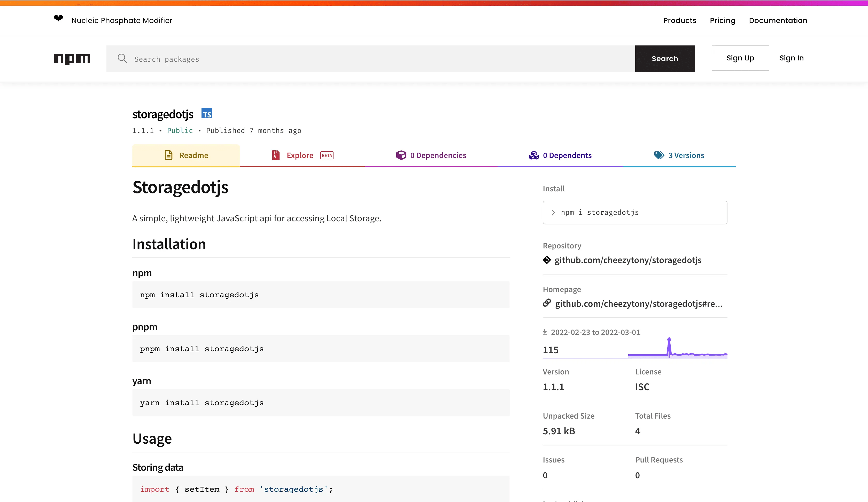The height and width of the screenshot is (502, 868).
Task: Open the truncated homepage link storagedotjs#re…
Action: (639, 303)
